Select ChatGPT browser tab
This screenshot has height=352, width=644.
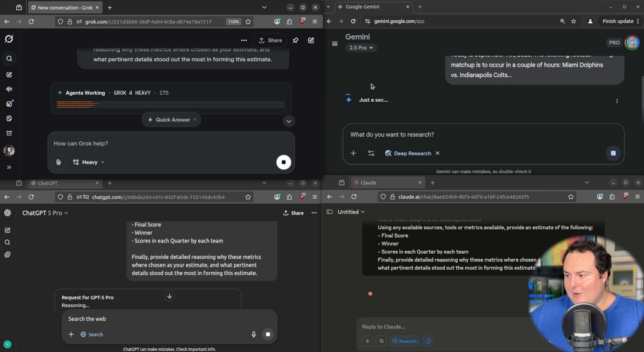[x=65, y=183]
